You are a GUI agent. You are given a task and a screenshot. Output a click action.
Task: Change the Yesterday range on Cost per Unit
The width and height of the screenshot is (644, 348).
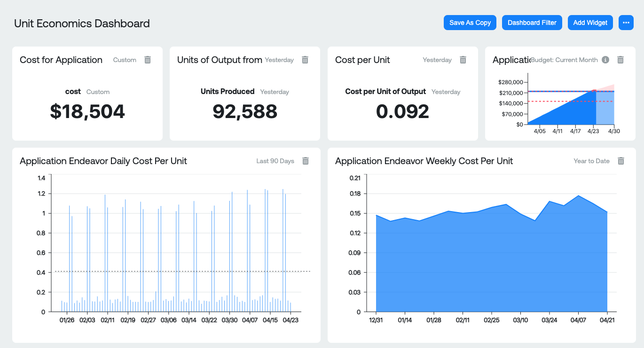[x=437, y=60]
